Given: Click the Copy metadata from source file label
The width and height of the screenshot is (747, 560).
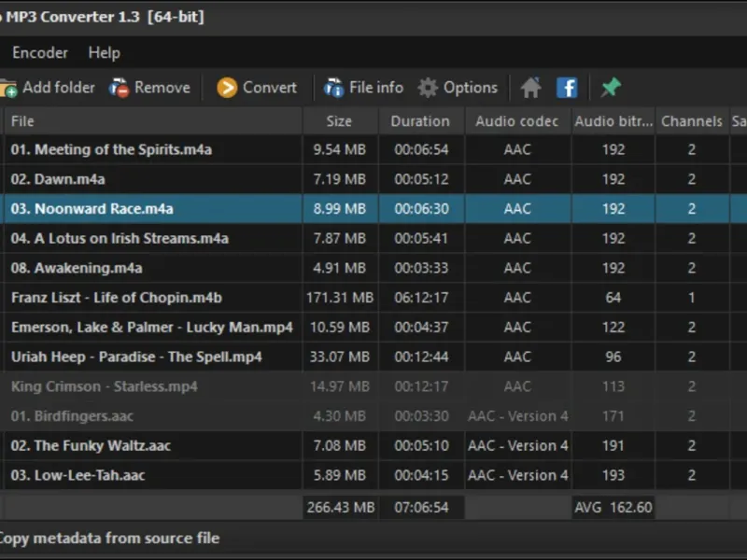Looking at the screenshot, I should 109,539.
